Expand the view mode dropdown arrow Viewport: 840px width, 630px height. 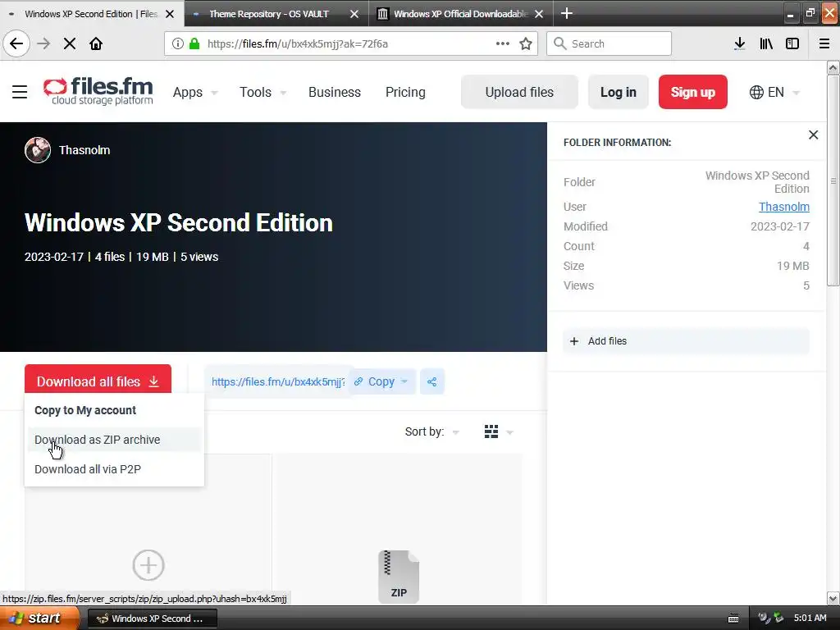click(509, 432)
